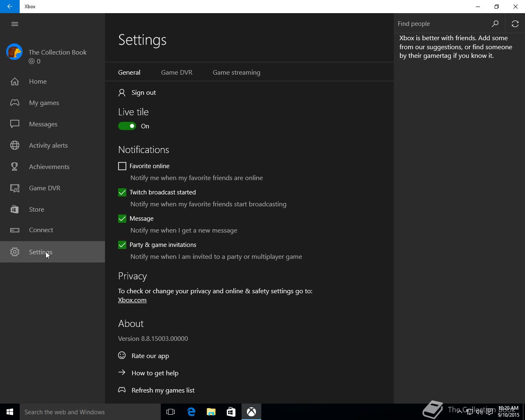
Task: Open the Windows Store taskbar icon
Action: 231,412
